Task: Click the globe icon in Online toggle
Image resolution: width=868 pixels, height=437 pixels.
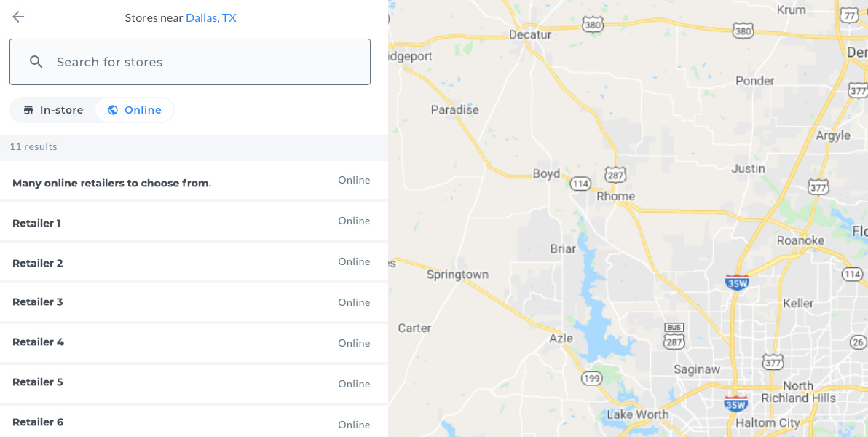Action: [113, 110]
